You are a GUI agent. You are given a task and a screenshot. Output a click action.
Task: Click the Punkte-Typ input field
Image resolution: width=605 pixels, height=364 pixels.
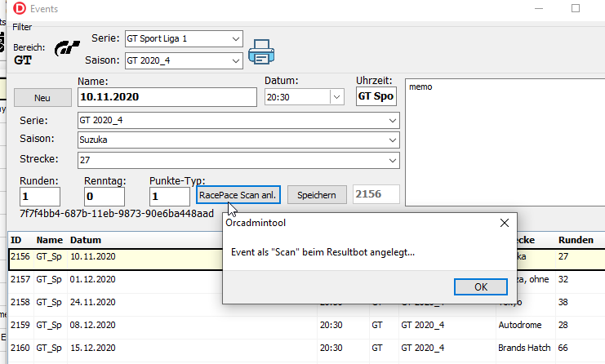pos(170,197)
